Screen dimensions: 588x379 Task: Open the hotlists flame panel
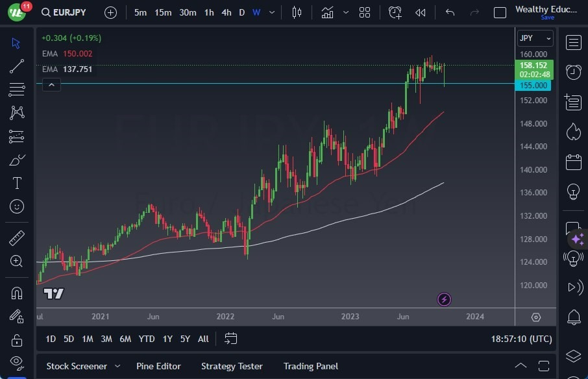click(x=573, y=132)
